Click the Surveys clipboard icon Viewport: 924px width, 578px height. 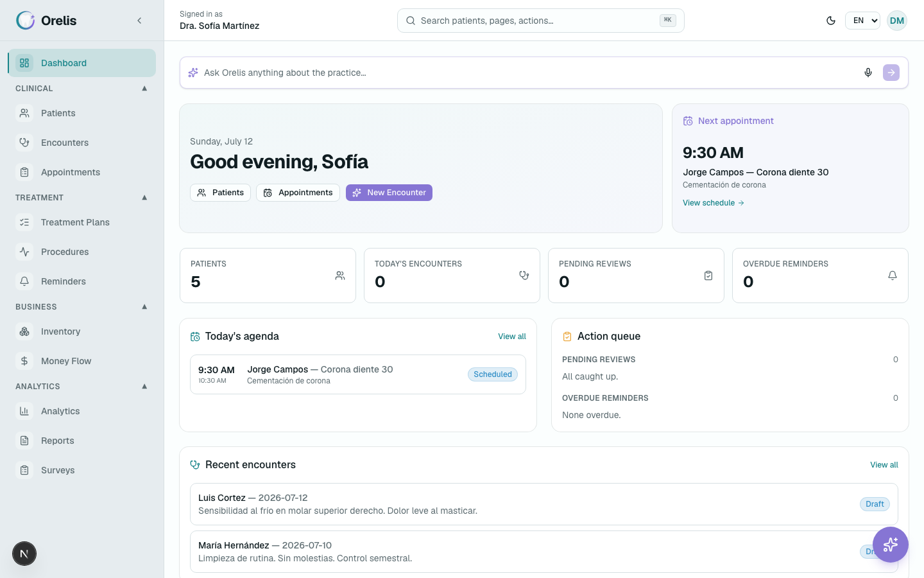[24, 470]
